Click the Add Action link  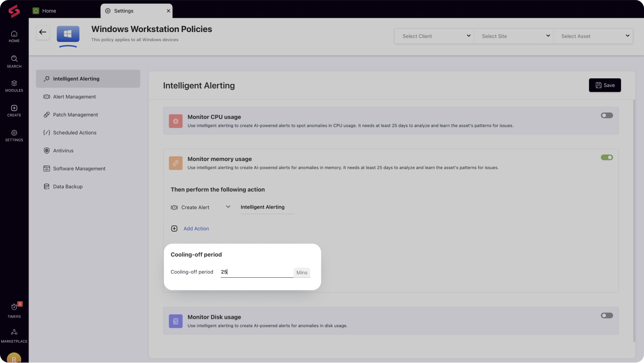(x=196, y=228)
